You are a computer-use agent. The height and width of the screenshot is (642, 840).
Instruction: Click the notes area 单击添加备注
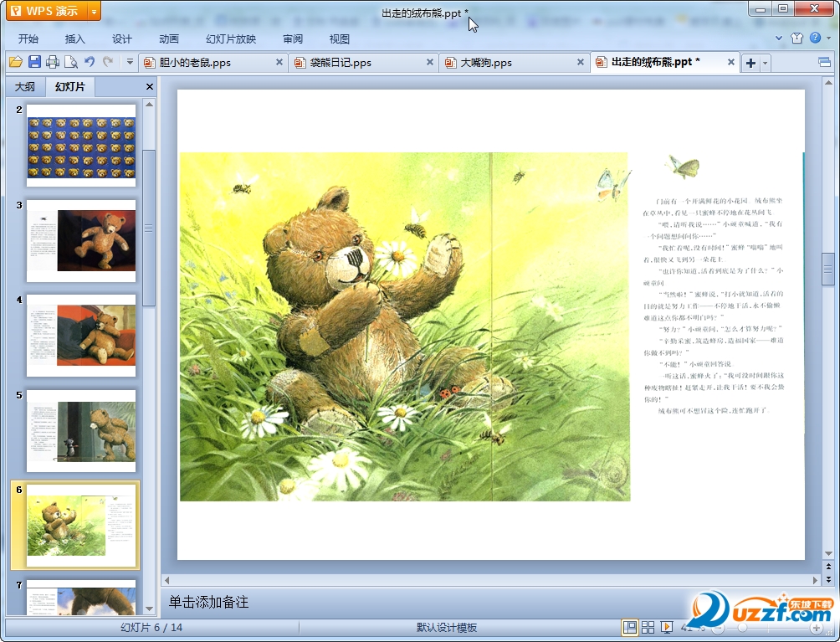(x=209, y=603)
